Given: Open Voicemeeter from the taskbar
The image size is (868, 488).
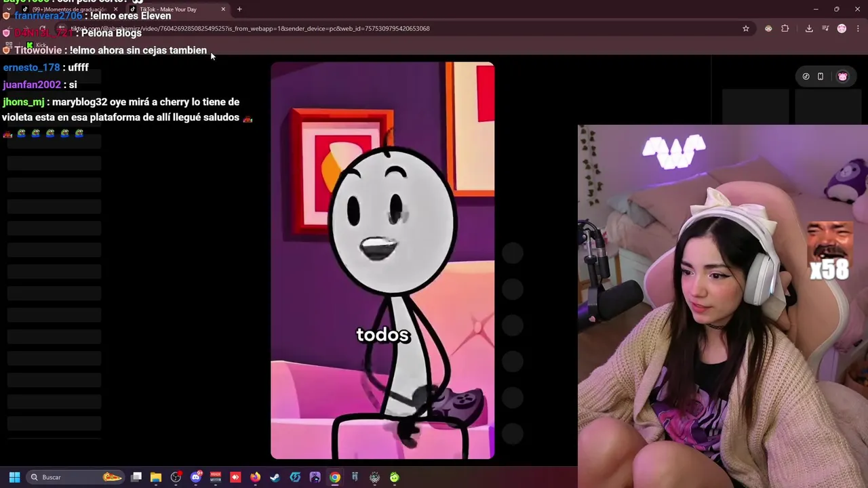Looking at the screenshot, I should (216, 477).
